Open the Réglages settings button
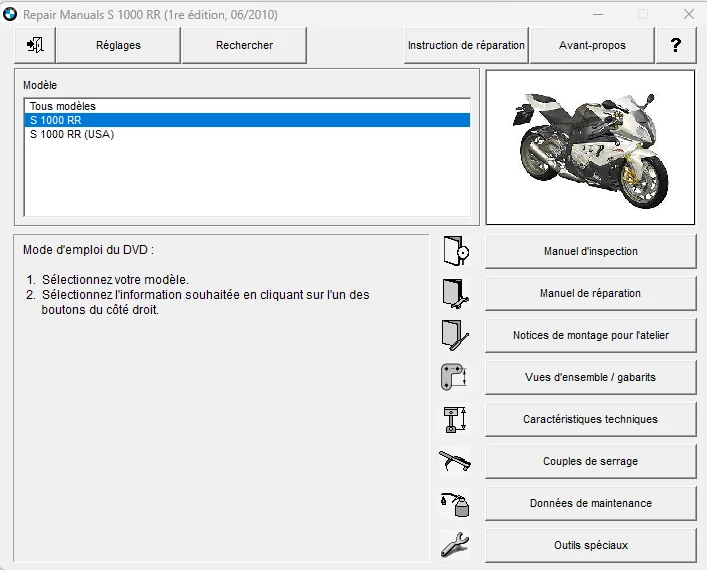The width and height of the screenshot is (707, 570). (118, 45)
